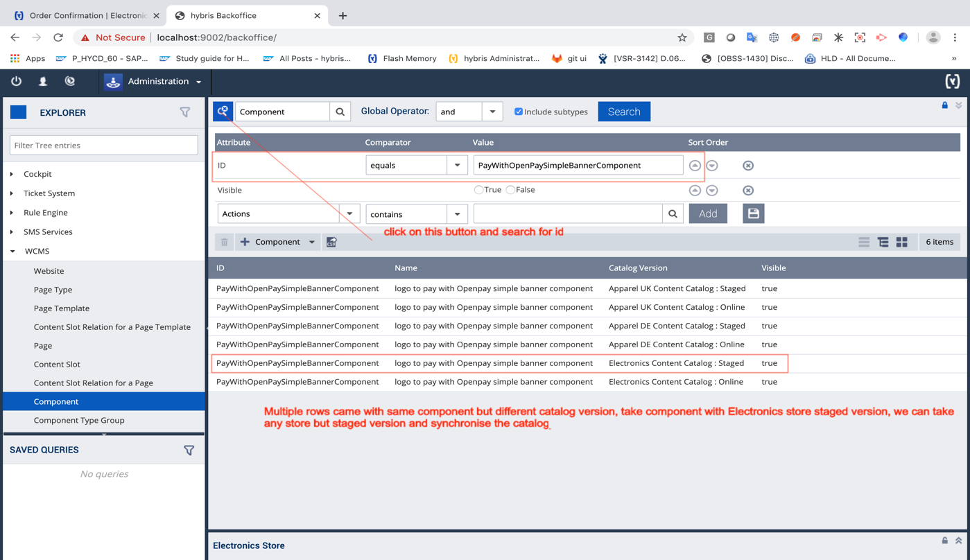Select True for Visible attribute
Screen dimensions: 970x560
click(478, 190)
